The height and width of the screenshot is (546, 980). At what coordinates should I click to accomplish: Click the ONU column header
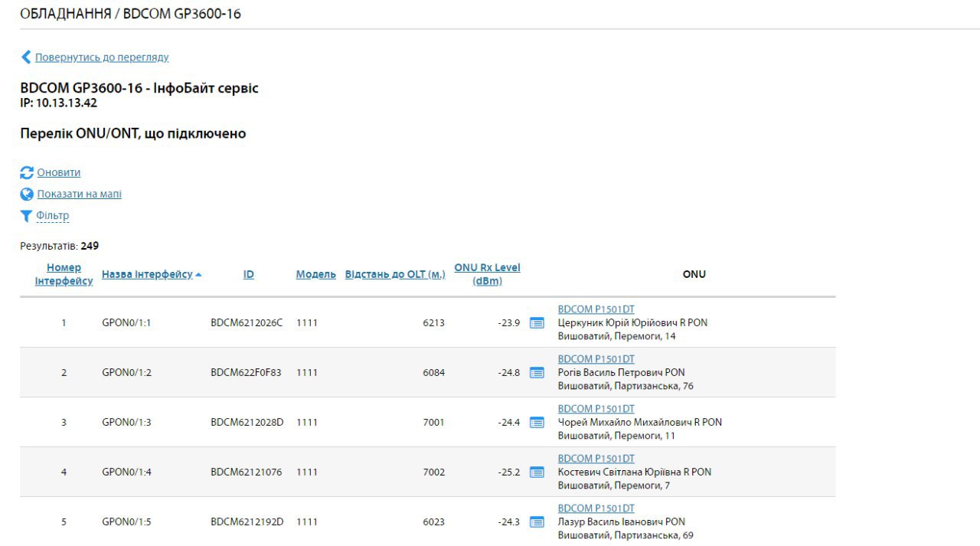point(694,274)
